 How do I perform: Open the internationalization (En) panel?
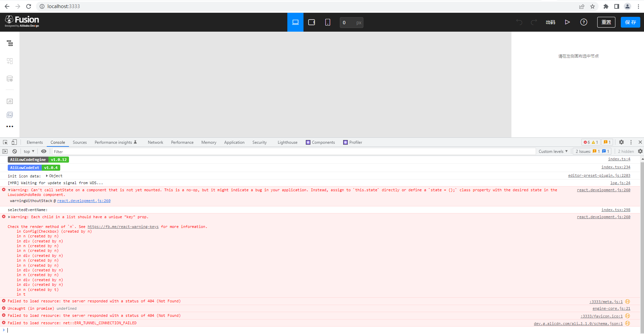(9, 115)
